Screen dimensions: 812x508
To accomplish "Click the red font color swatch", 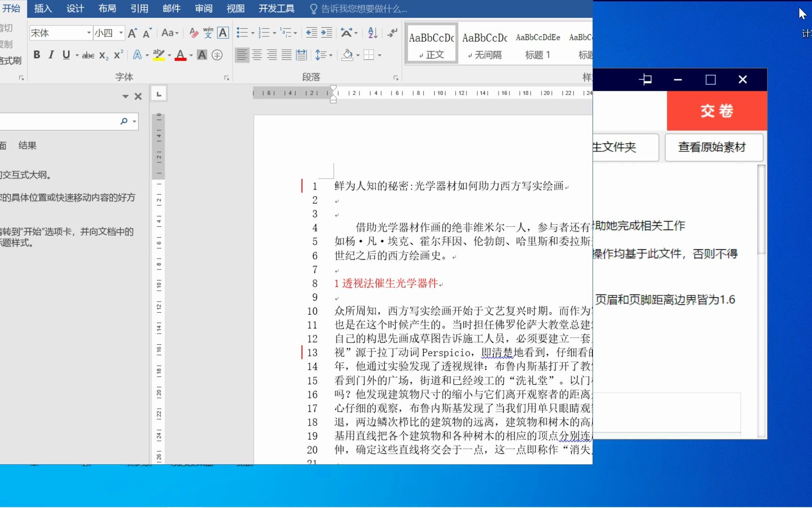I will (x=181, y=59).
